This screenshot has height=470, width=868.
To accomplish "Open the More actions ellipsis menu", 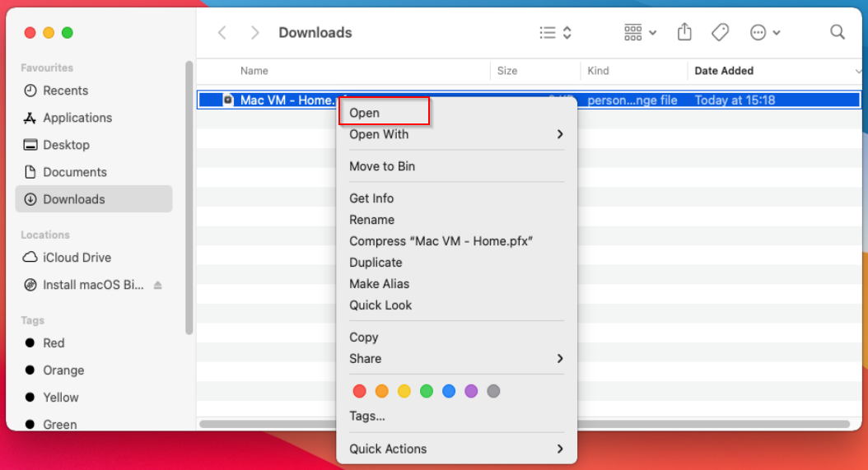I will point(764,33).
